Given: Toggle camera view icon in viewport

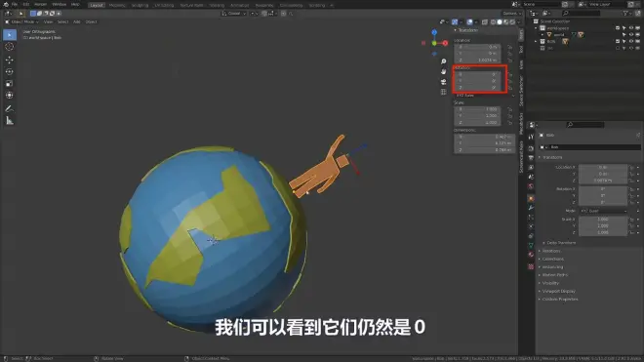Looking at the screenshot, I should (x=444, y=82).
